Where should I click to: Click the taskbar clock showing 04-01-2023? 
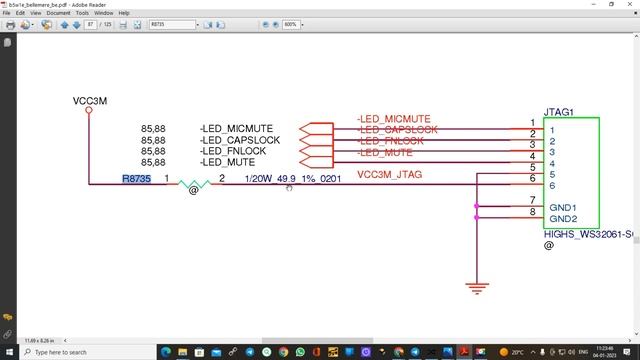point(605,352)
